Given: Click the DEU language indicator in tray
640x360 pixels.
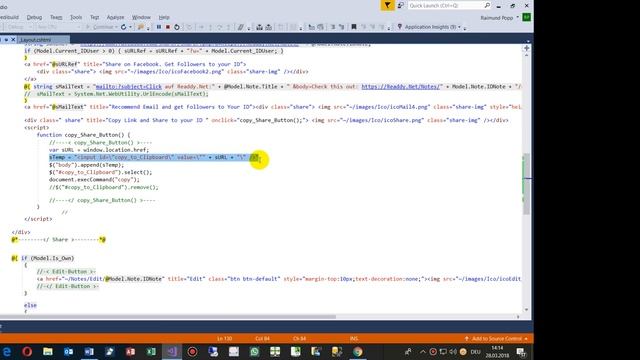Looking at the screenshot, I should click(x=476, y=351).
